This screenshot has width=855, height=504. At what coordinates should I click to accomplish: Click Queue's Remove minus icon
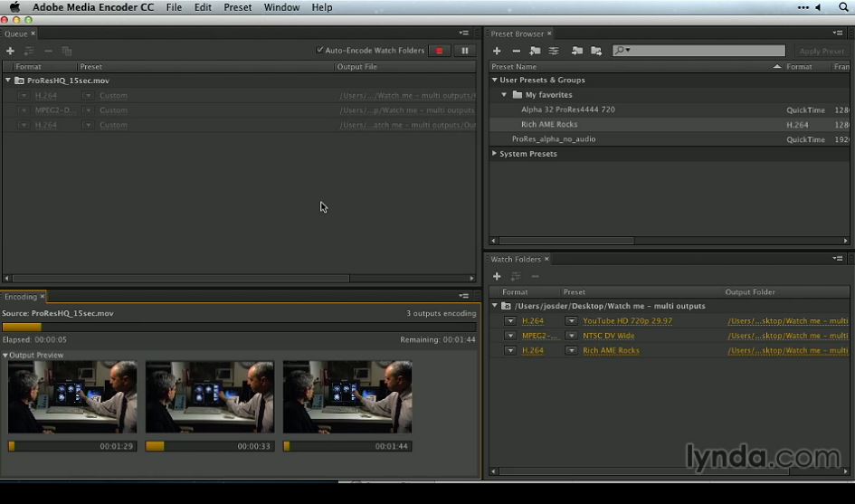click(48, 51)
